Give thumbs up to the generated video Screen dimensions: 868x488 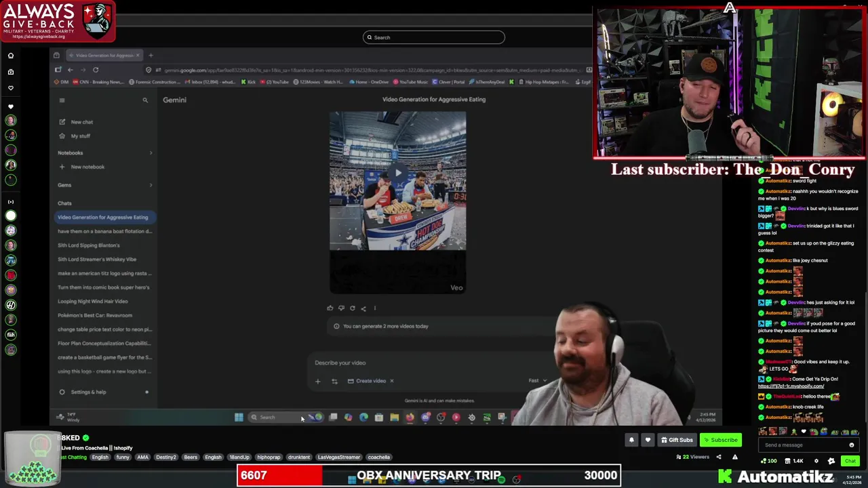coord(330,308)
